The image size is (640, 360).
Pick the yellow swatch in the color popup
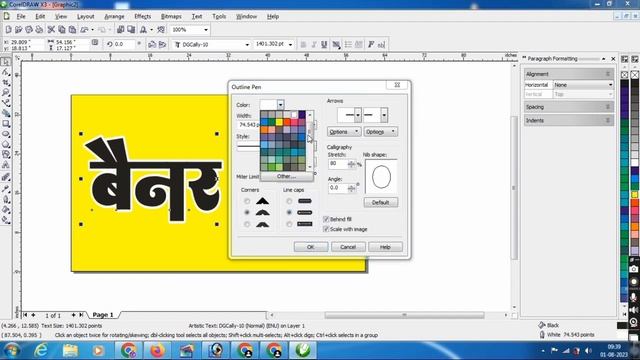pos(279,122)
